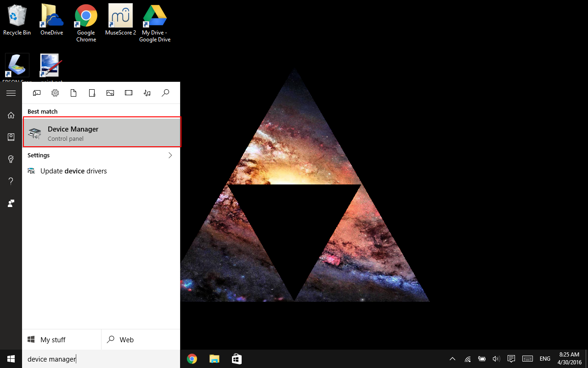Open Windows Store from the taskbar
The height and width of the screenshot is (368, 588).
tap(236, 359)
